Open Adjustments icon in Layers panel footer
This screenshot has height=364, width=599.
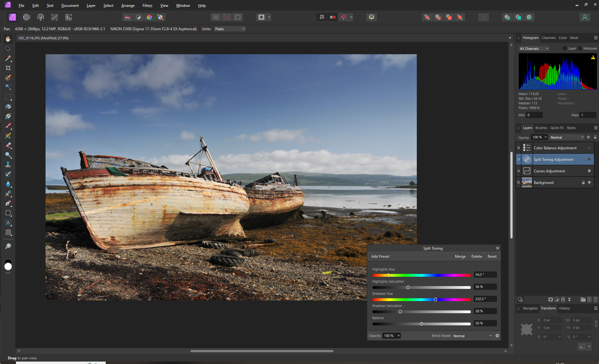tap(557, 299)
